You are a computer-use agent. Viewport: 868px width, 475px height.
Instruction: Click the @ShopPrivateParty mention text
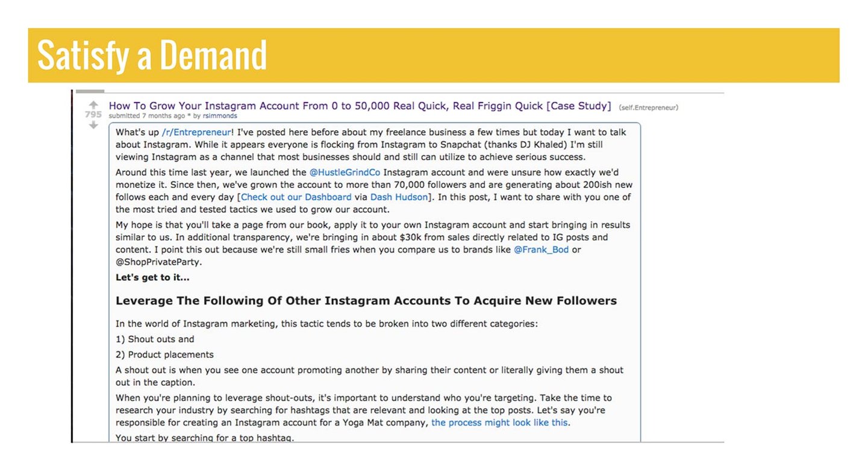159,262
